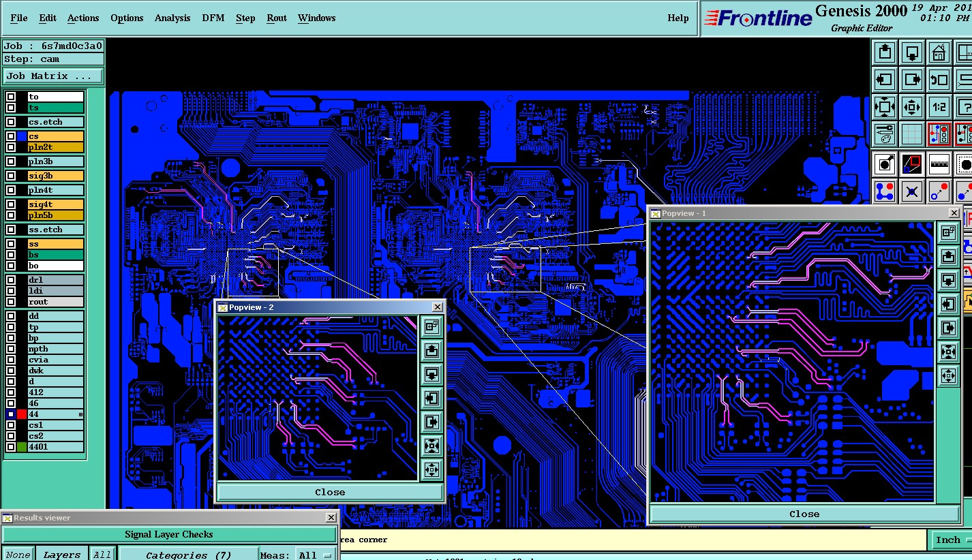The height and width of the screenshot is (560, 972).
Task: Close the Popview-1 window with Close button
Action: [804, 514]
